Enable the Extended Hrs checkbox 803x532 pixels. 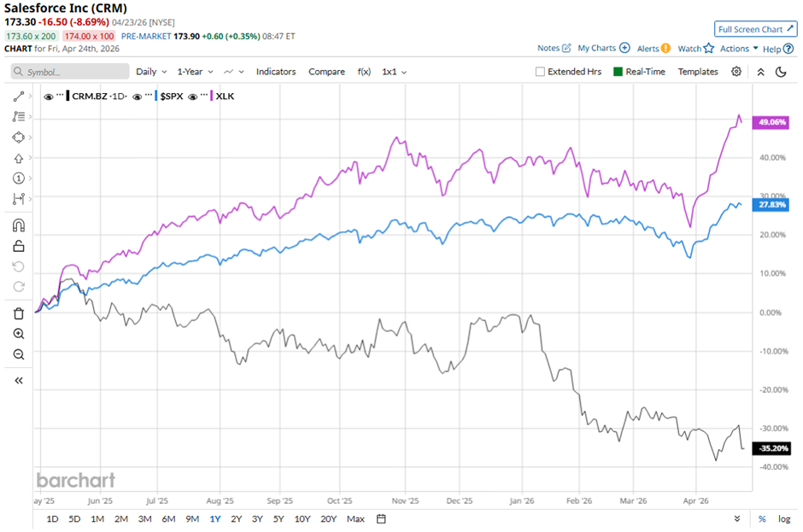(540, 72)
